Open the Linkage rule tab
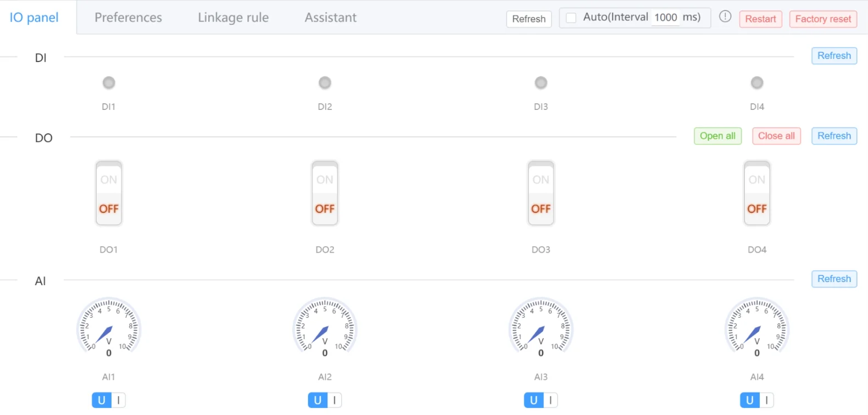 [x=233, y=18]
